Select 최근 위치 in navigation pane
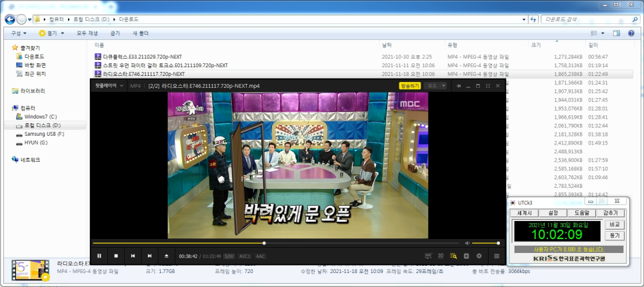Viewport: 644px width, 287px height. click(35, 74)
